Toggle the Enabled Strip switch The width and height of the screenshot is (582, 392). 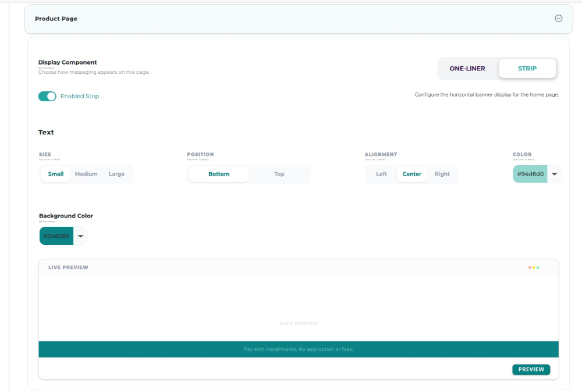[x=47, y=96]
